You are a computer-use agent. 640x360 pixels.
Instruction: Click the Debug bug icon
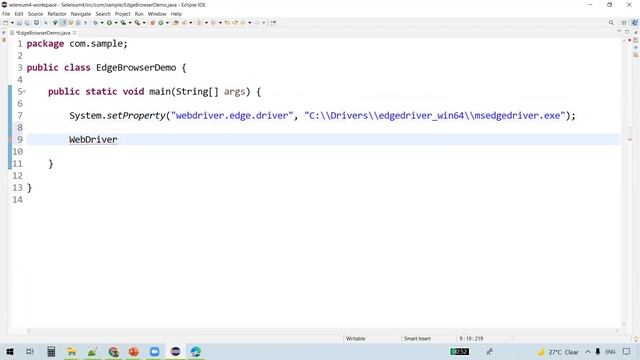point(95,23)
